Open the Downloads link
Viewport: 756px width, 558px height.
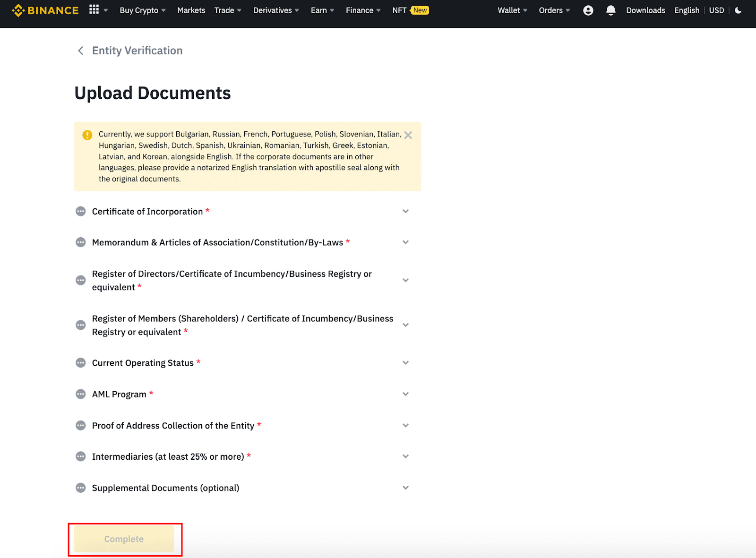click(x=645, y=10)
